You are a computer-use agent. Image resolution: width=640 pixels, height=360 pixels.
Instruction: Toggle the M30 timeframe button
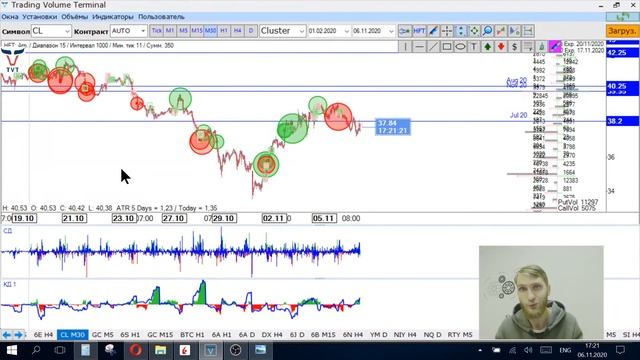pos(210,31)
